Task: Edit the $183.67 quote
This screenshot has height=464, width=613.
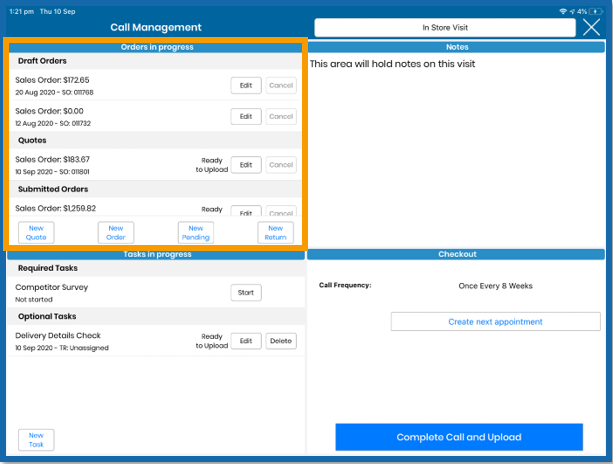Action: point(246,165)
